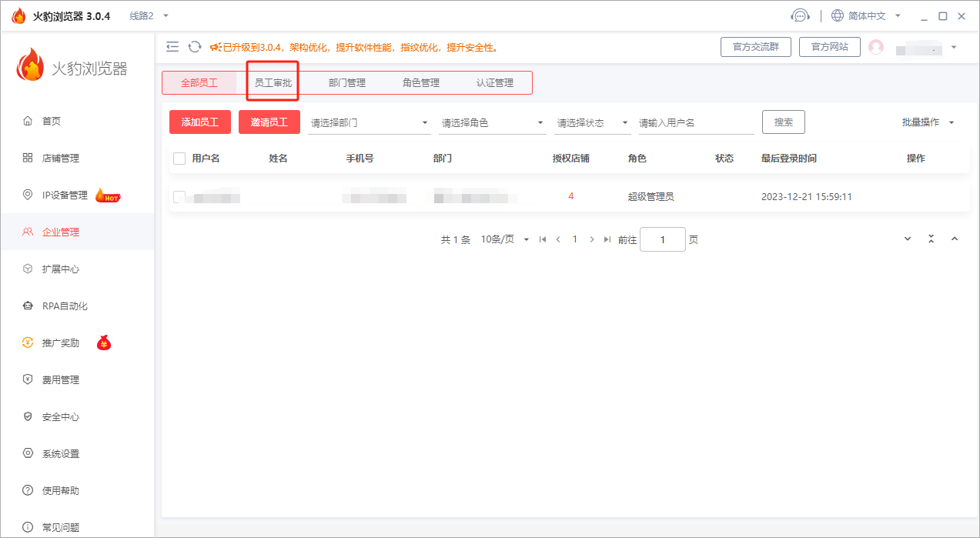Check the select-all checkbox in table header
This screenshot has width=980, height=538.
[179, 158]
